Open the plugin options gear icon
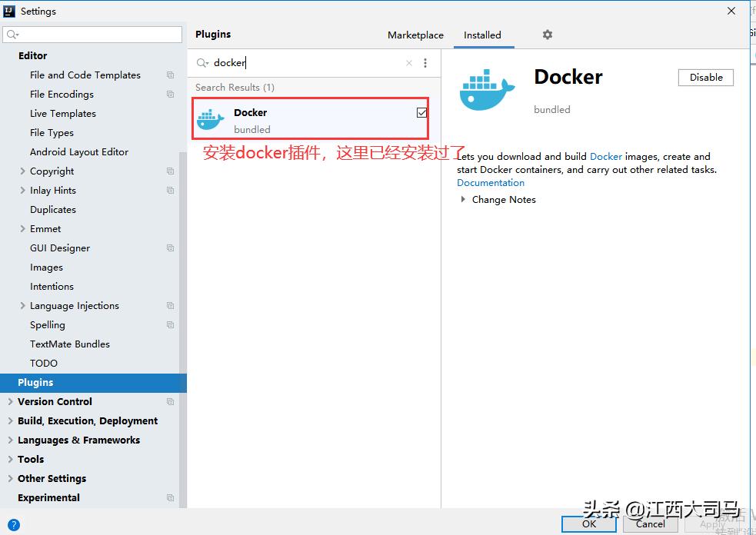756x535 pixels. coord(547,35)
